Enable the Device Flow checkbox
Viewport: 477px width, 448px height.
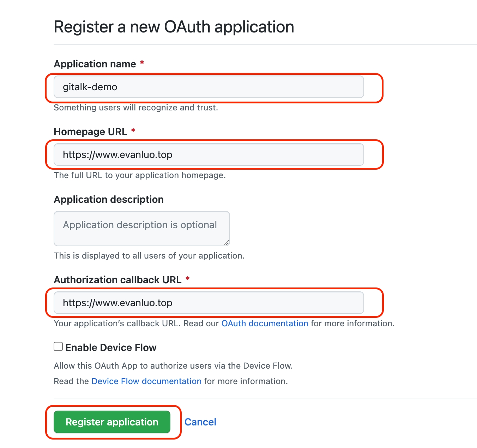(58, 347)
